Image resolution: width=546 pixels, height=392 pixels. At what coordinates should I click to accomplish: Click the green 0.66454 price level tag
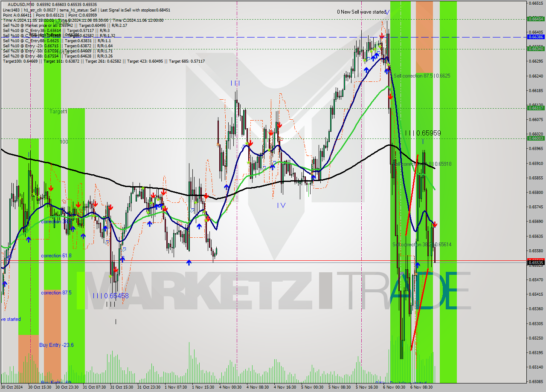click(536, 19)
